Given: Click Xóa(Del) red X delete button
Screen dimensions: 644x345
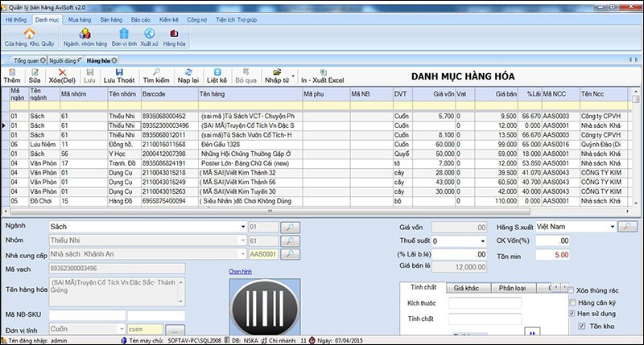Looking at the screenshot, I should (x=61, y=76).
